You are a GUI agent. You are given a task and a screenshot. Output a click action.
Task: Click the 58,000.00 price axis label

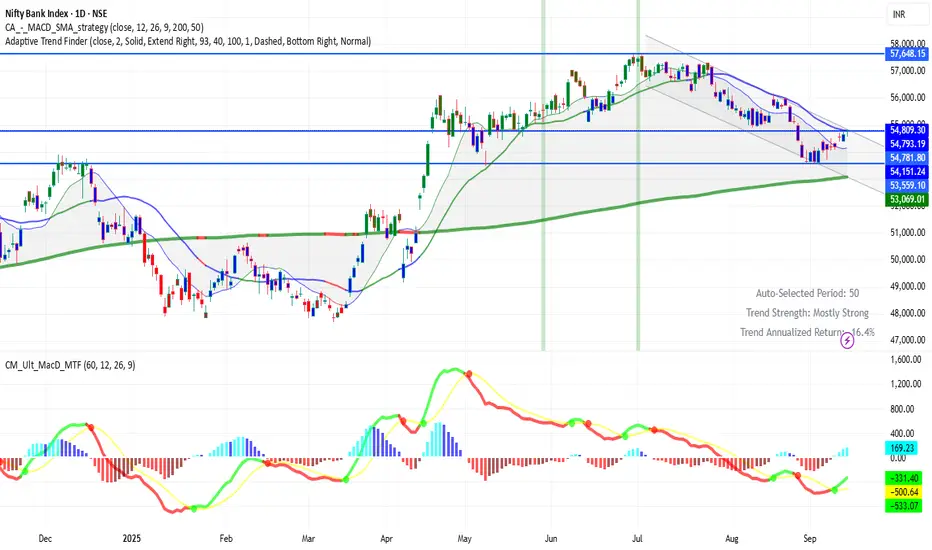point(907,43)
